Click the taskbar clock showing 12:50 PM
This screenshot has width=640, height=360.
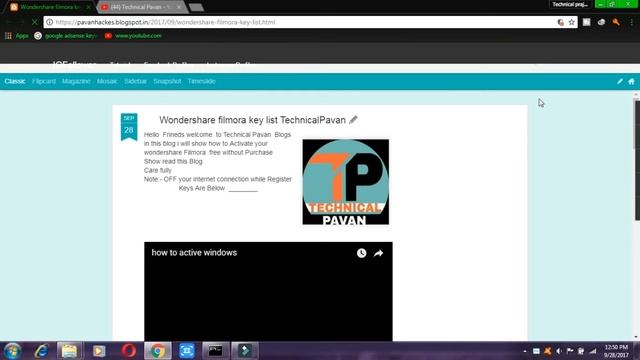[x=616, y=351]
